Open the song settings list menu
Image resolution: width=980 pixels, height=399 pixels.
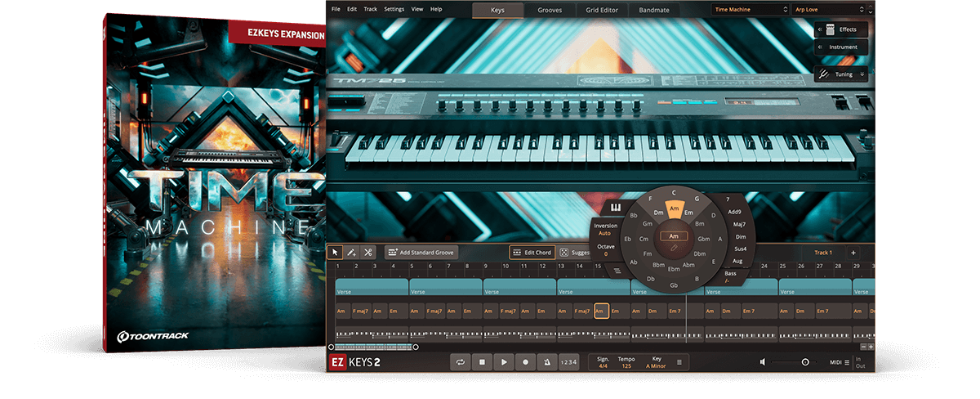coord(679,361)
